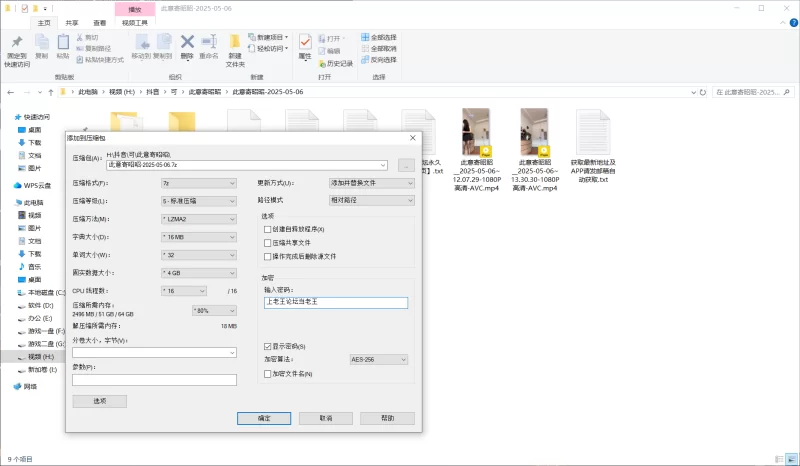This screenshot has width=800, height=466.
Task: Open memory usage dropdown showing 80%
Action: pos(214,310)
